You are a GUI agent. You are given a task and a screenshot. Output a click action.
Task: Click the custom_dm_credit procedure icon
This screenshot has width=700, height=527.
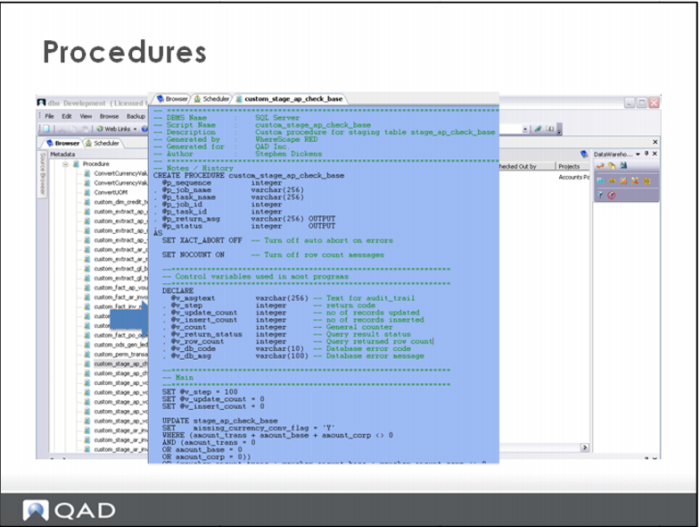click(x=88, y=202)
